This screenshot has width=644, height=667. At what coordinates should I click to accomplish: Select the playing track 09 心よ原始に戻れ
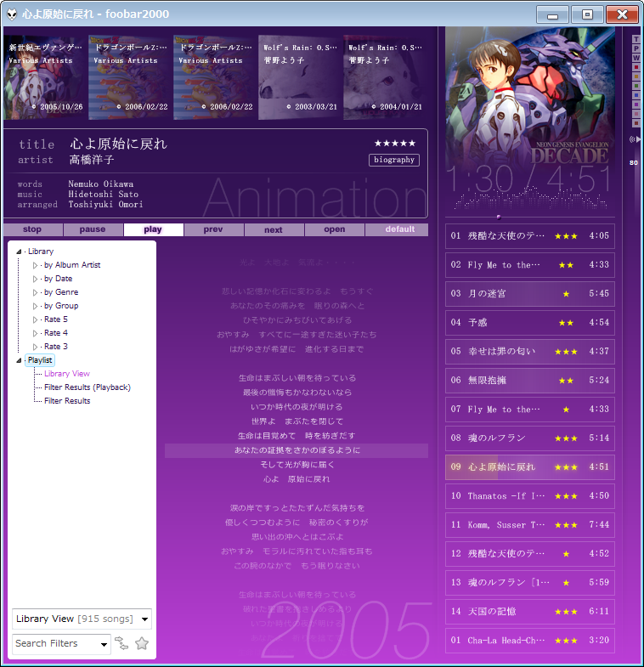pos(530,467)
